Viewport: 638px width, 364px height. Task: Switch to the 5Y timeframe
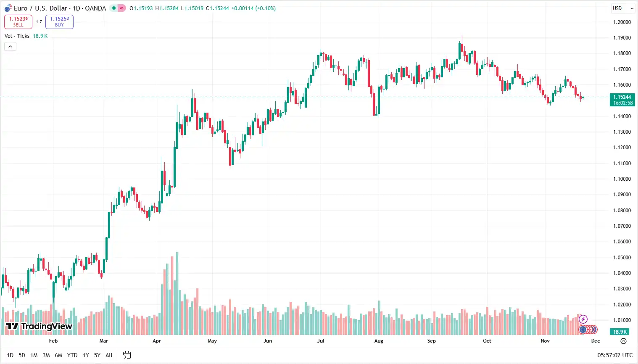pos(97,355)
